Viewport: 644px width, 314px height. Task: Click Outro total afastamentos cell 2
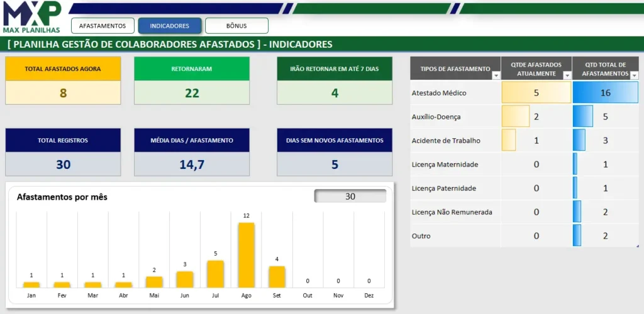click(x=606, y=235)
